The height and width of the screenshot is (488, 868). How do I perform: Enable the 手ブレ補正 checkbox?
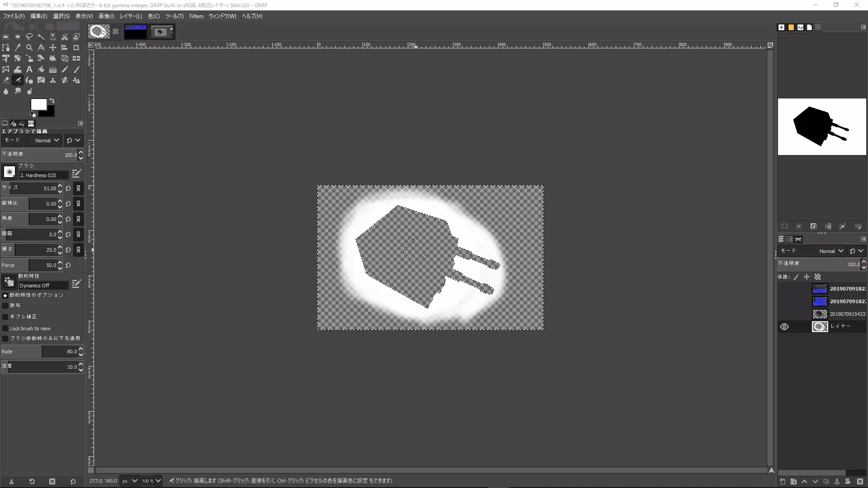5,317
